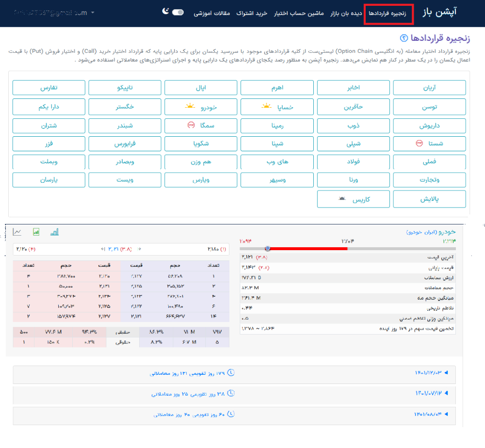Expand the ۱۴۰۱/۰۷/۱۲ expiry row

coord(234,395)
